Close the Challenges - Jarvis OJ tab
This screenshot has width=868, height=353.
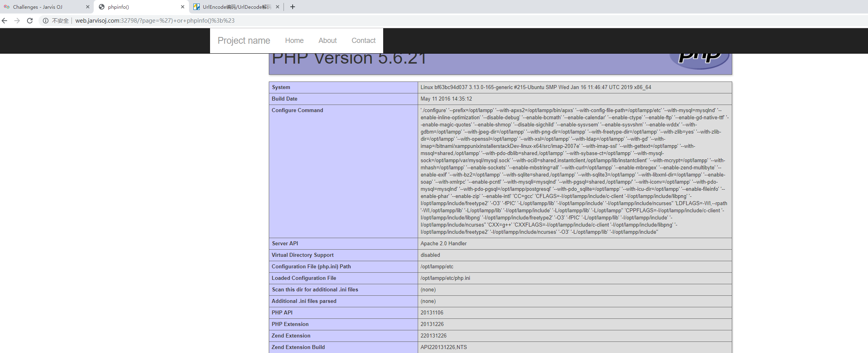point(88,7)
